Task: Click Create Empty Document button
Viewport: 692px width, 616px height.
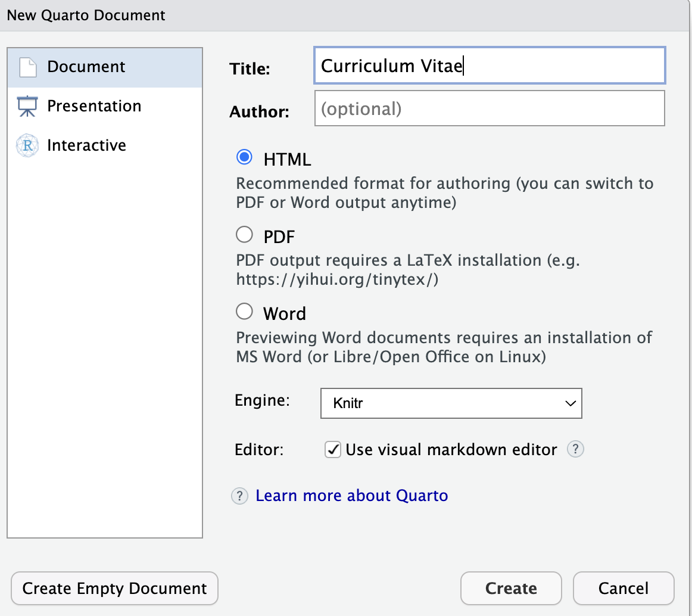Action: (114, 589)
